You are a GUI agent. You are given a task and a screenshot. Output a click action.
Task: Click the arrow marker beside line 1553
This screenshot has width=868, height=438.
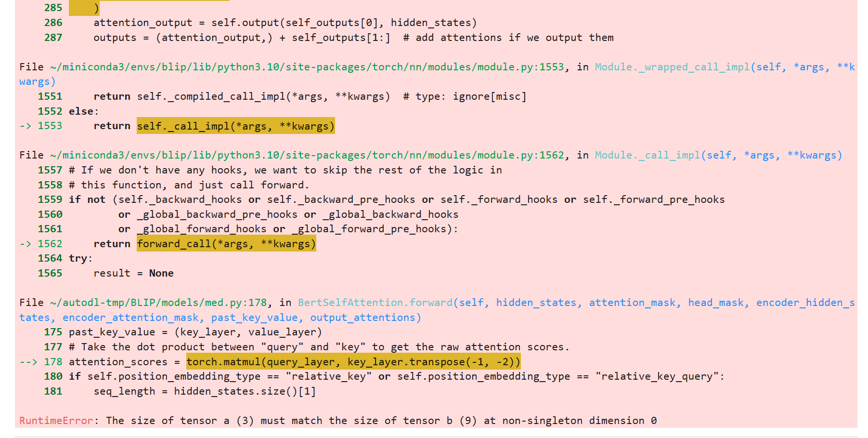[26, 126]
